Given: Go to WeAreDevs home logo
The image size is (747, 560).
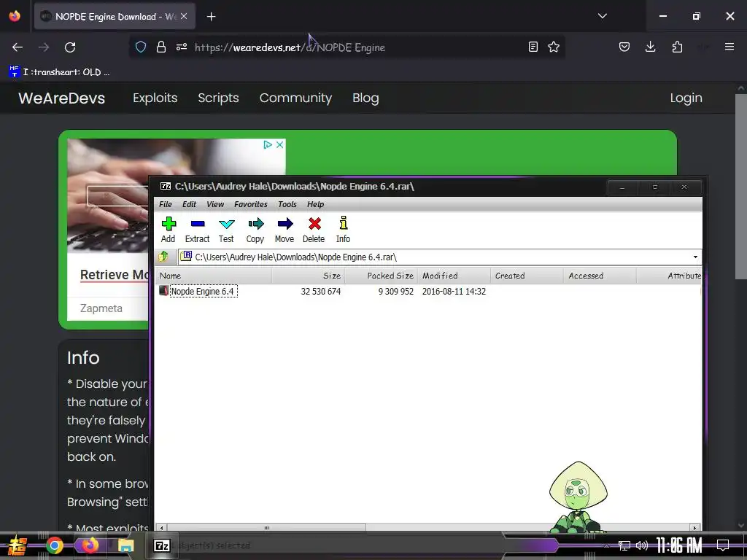Looking at the screenshot, I should click(62, 98).
